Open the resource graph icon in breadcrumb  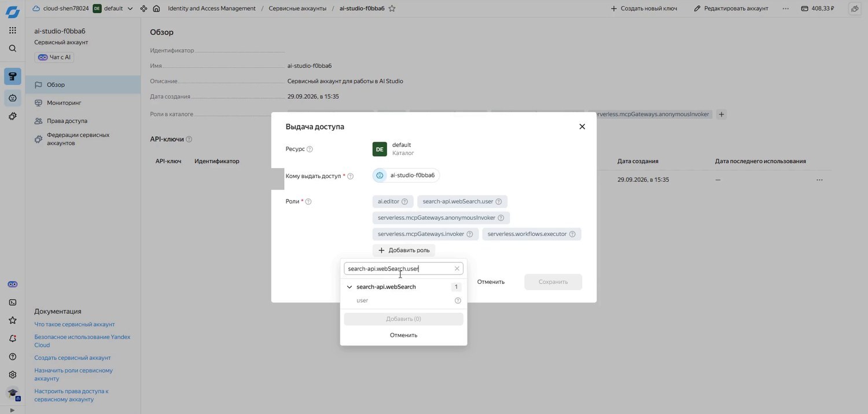(144, 9)
